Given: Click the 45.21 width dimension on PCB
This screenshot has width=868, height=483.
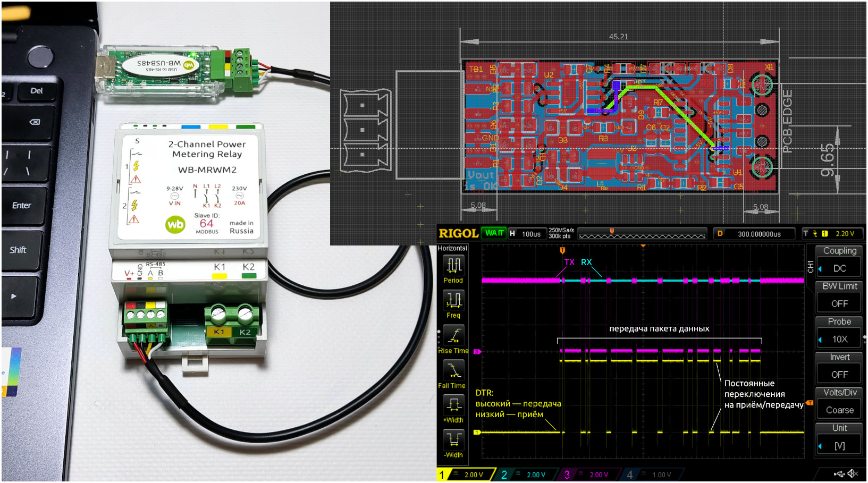Looking at the screenshot, I should tap(619, 37).
